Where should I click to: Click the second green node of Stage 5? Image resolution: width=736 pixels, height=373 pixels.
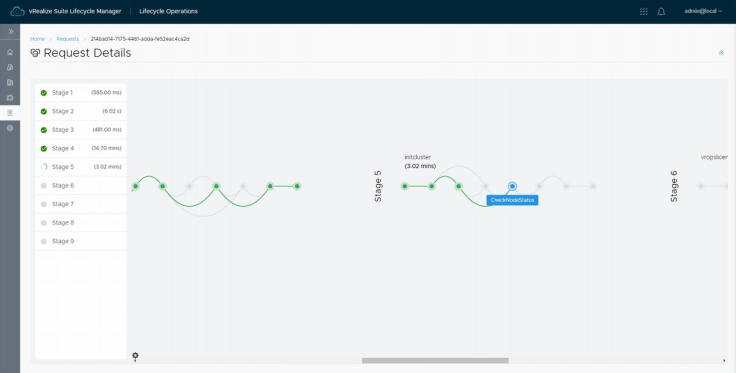coord(431,186)
